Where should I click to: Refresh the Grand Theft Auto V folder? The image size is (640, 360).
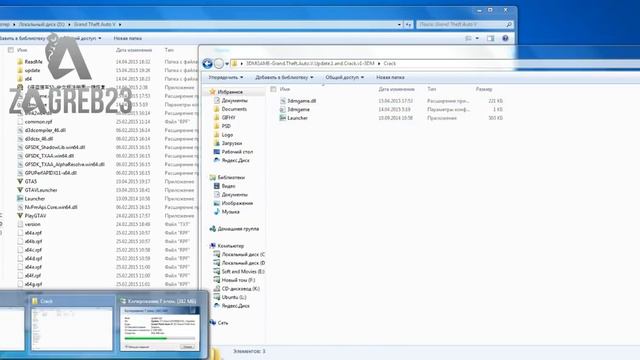tap(408, 25)
